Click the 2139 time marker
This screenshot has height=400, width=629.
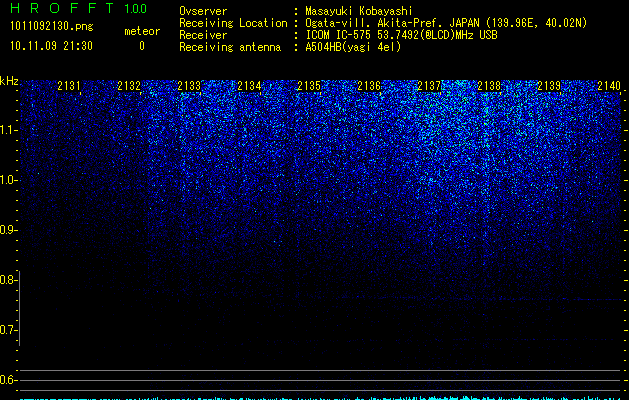point(549,85)
